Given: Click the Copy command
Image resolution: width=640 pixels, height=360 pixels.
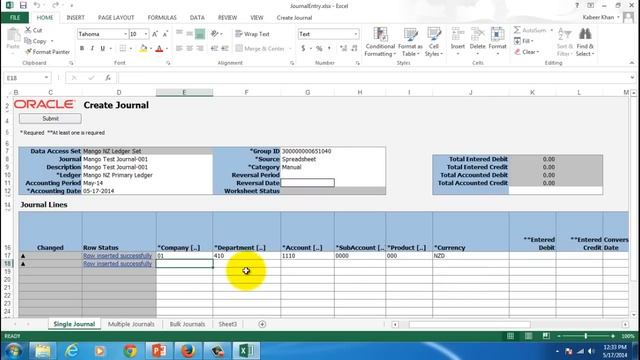Looking at the screenshot, I should (x=36, y=41).
